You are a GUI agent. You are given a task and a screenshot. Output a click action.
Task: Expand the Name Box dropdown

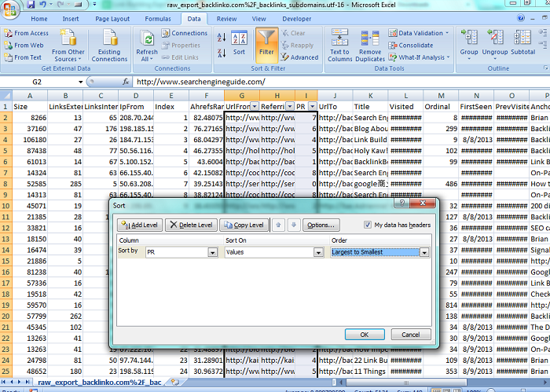click(80, 82)
